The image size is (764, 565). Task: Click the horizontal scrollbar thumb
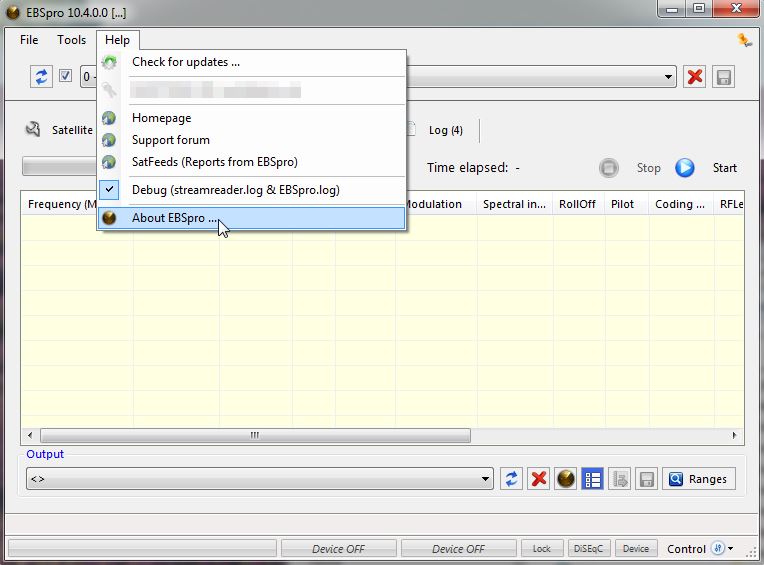pyautogui.click(x=255, y=435)
